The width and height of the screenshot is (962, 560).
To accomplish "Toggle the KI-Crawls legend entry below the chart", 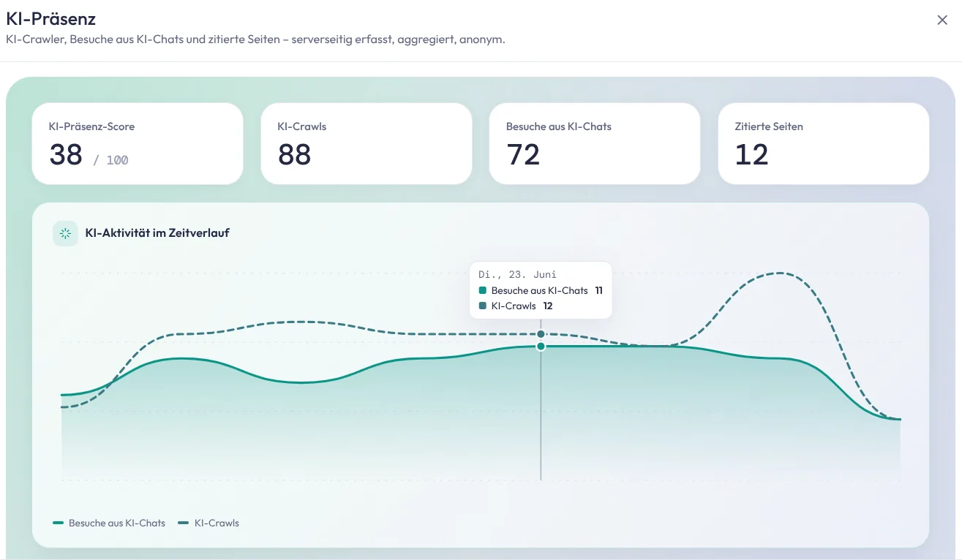I will pos(208,523).
